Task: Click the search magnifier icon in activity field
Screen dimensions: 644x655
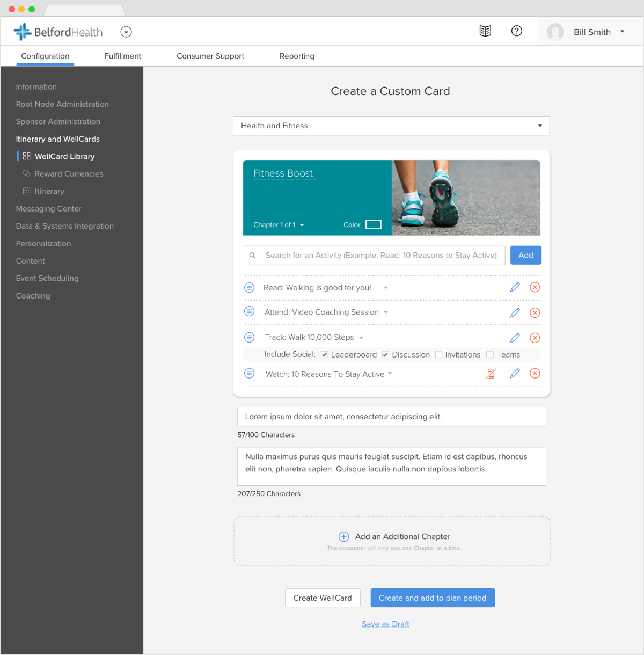Action: 252,256
